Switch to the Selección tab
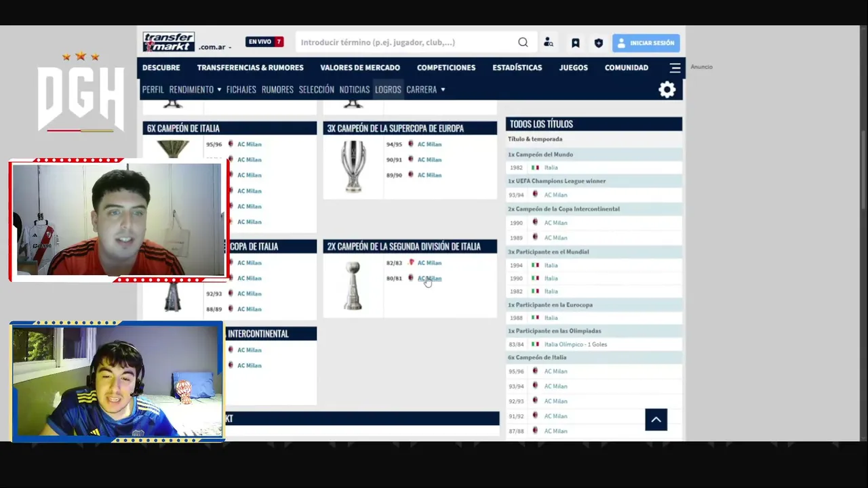 [x=317, y=89]
